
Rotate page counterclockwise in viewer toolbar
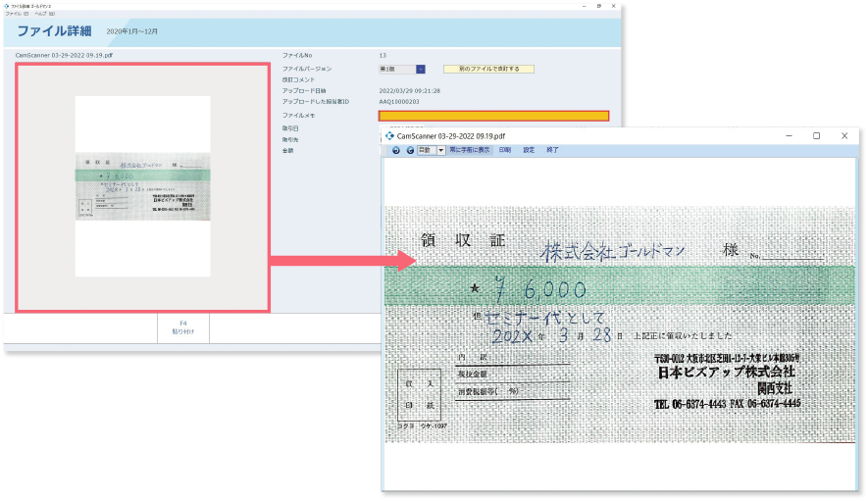396,150
